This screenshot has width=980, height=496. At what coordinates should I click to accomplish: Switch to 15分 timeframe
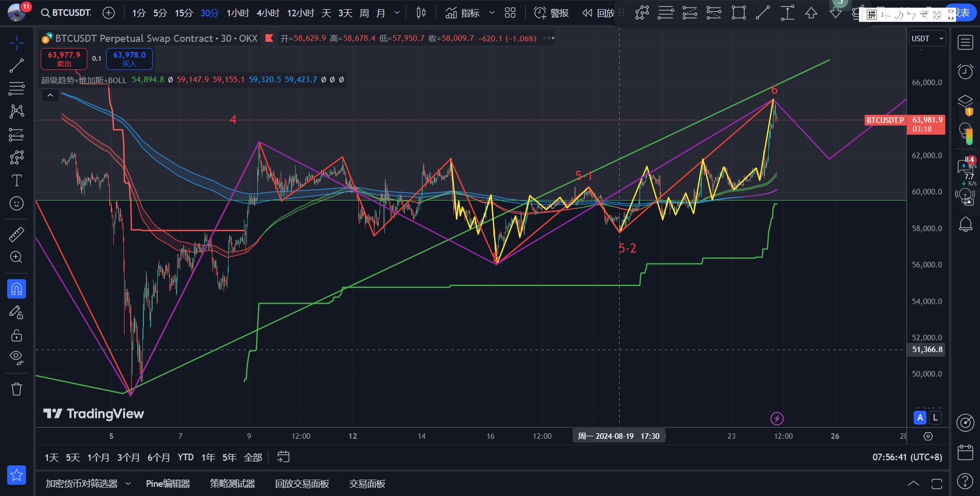pos(184,13)
